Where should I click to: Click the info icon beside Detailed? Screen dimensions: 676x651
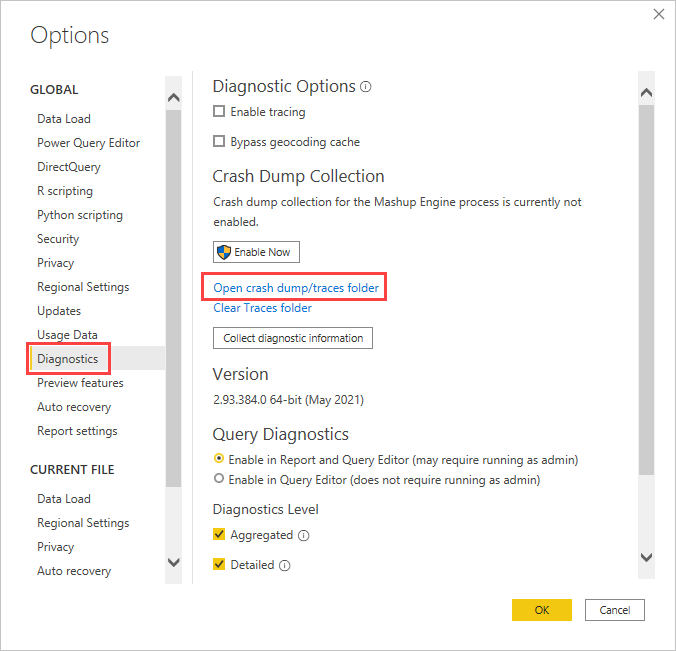[285, 566]
